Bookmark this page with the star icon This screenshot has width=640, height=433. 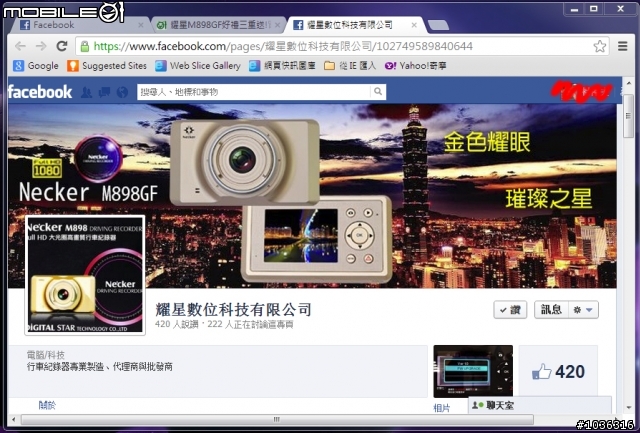pos(600,46)
